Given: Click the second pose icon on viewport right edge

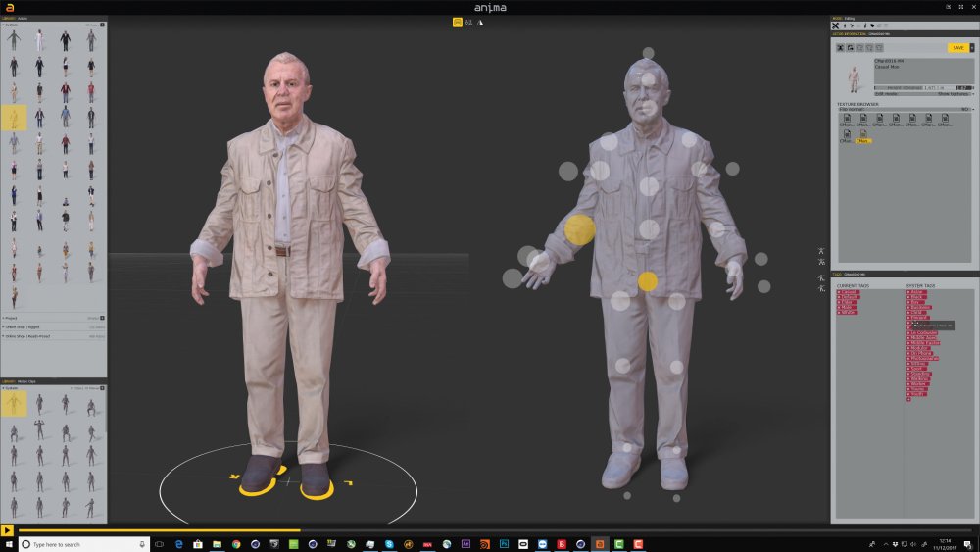Looking at the screenshot, I should (821, 262).
